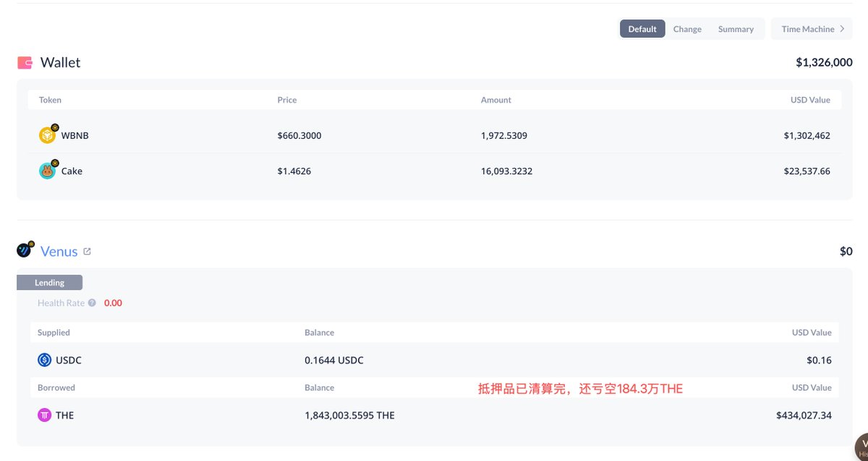
Task: Click the THE token icon
Action: (x=45, y=415)
